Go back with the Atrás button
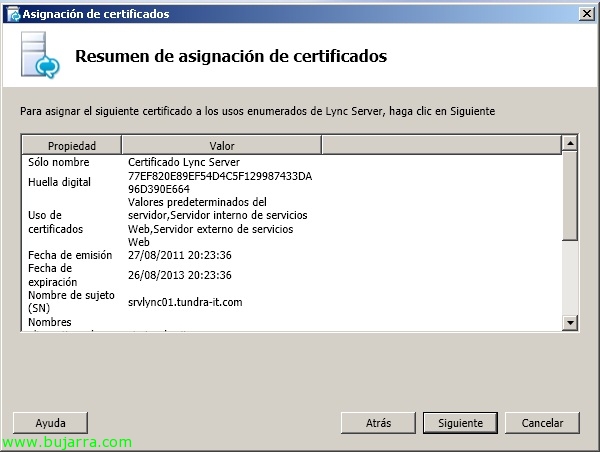Image resolution: width=600 pixels, height=452 pixels. [x=378, y=423]
